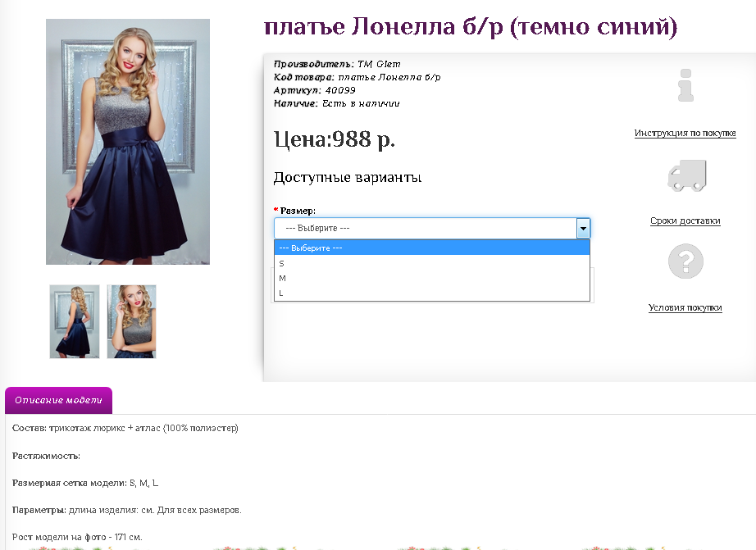Click the price text Цена:988 р.

[335, 139]
